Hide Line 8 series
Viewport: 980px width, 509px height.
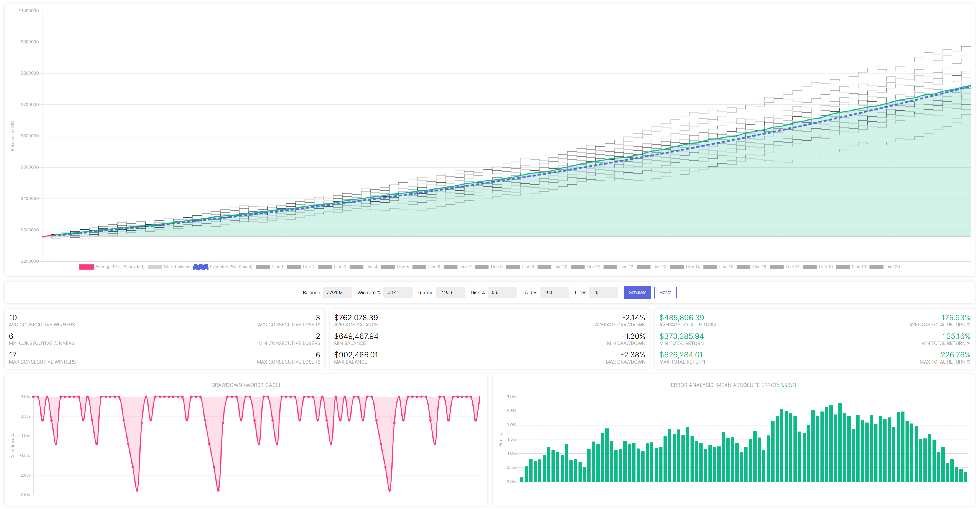[489, 267]
